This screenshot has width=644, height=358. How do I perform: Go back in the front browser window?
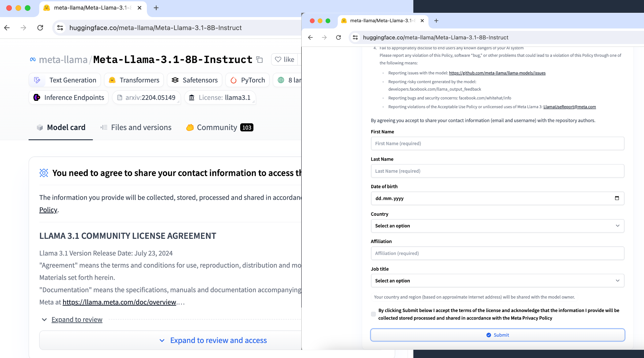(310, 37)
